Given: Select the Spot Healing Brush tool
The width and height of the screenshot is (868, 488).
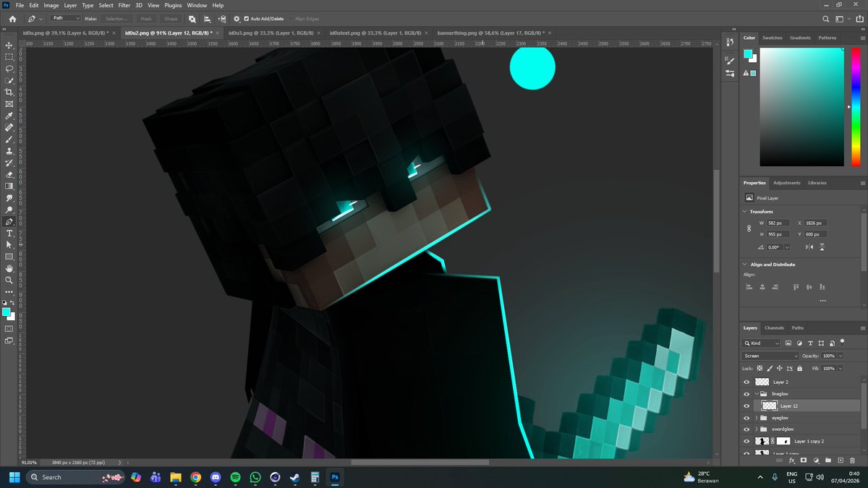Looking at the screenshot, I should click(x=9, y=127).
